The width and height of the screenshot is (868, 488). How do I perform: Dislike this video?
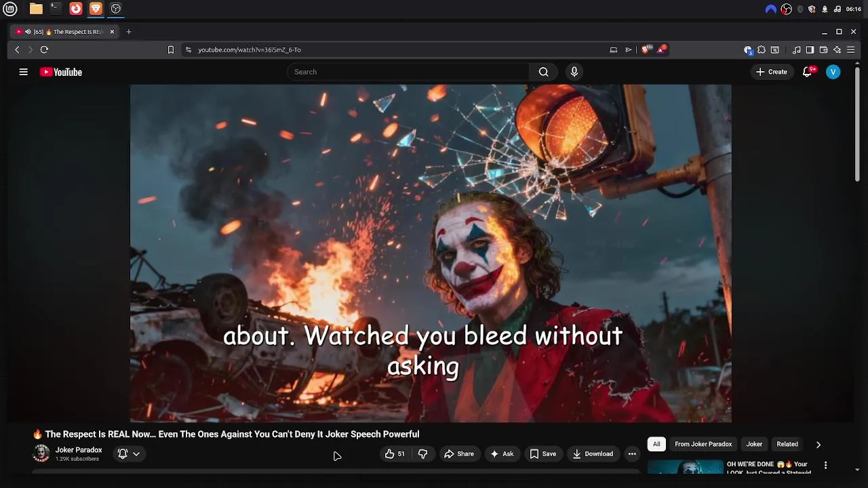(422, 454)
